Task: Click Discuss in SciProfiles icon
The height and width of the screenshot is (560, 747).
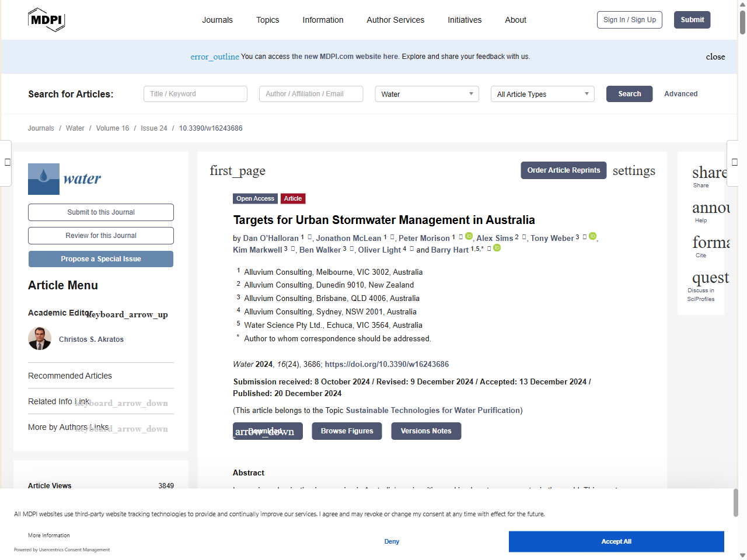Action: (x=710, y=278)
